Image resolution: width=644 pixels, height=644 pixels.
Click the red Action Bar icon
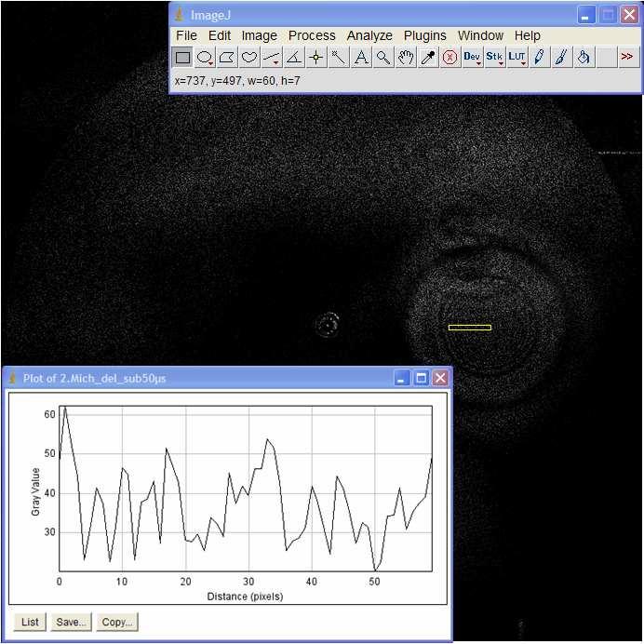click(x=449, y=58)
